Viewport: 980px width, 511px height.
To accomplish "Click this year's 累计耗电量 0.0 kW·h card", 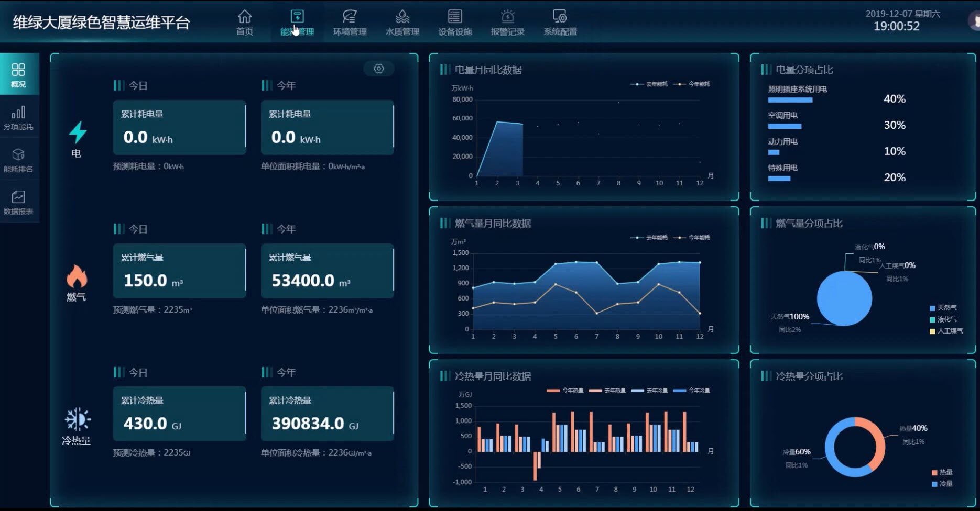I will click(328, 128).
